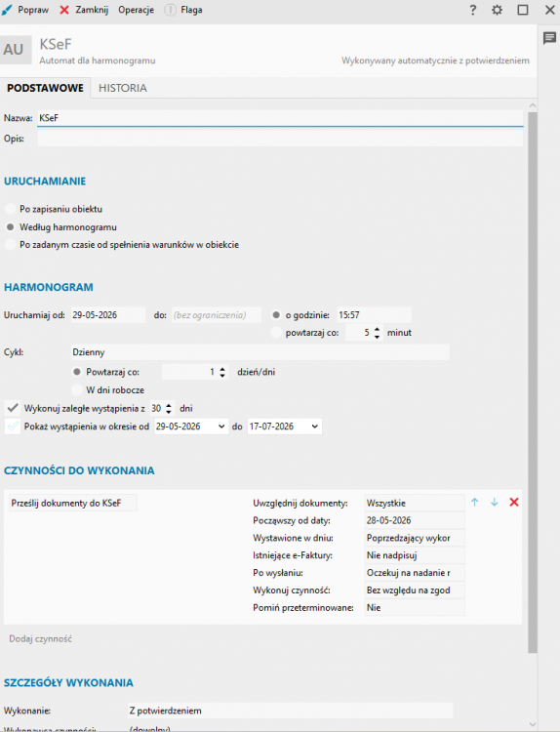The height and width of the screenshot is (732, 560).
Task: Click the 'Dodaj czynność' link
Action: (41, 638)
